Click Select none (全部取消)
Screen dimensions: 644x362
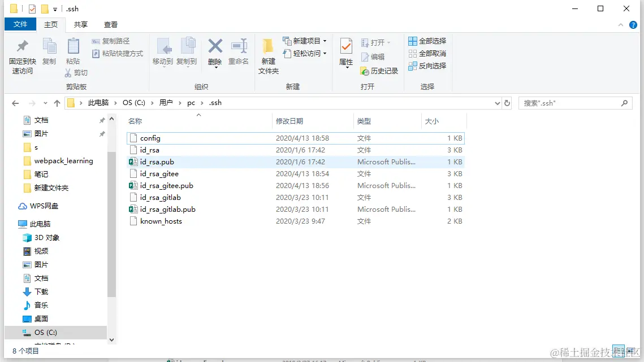click(427, 53)
